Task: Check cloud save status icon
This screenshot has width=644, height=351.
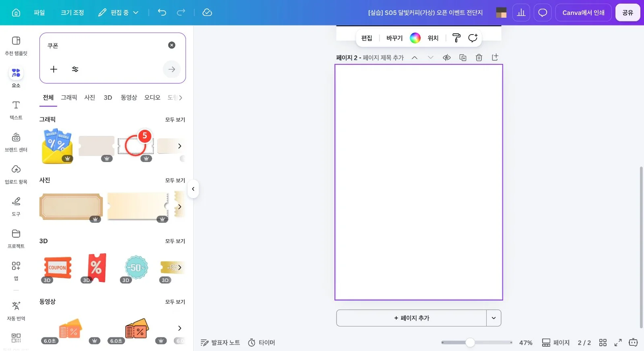Action: coord(207,12)
